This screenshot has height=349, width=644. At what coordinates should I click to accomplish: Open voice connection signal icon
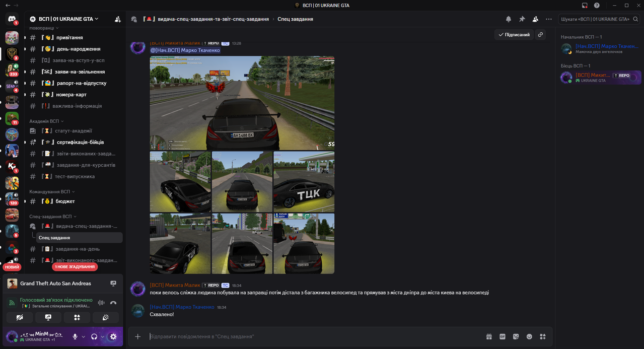(12, 303)
